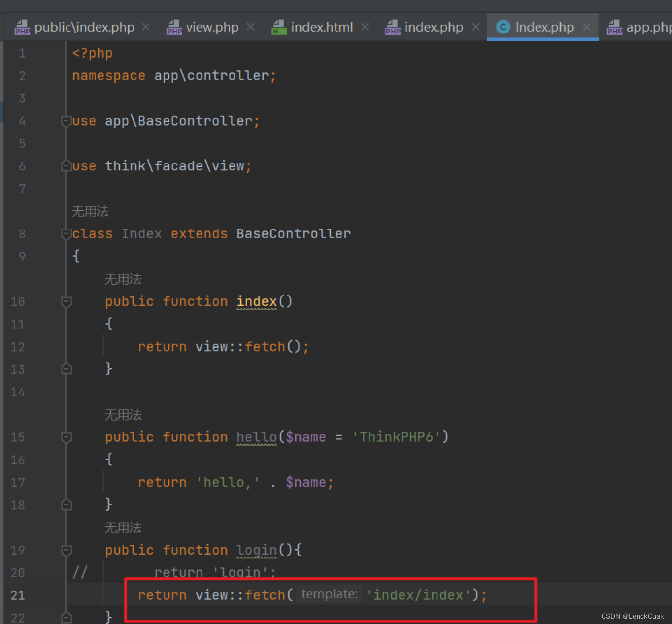Click the usages hint above class Index

tap(90, 212)
